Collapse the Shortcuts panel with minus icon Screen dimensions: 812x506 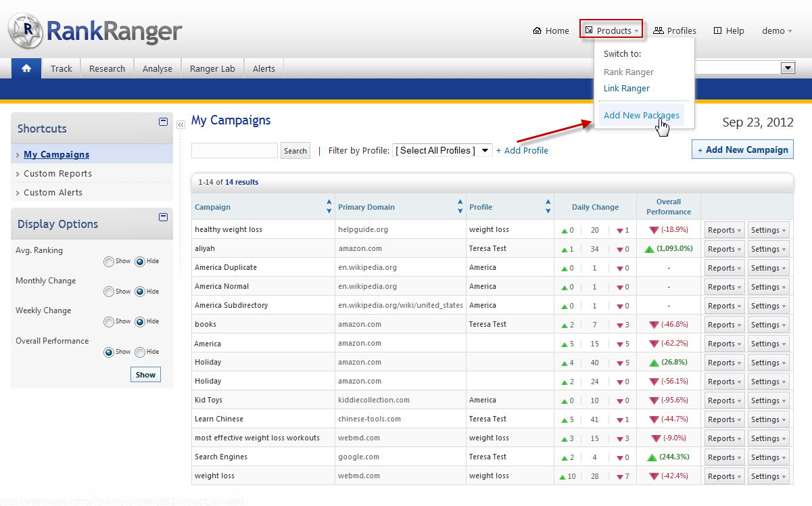click(163, 122)
